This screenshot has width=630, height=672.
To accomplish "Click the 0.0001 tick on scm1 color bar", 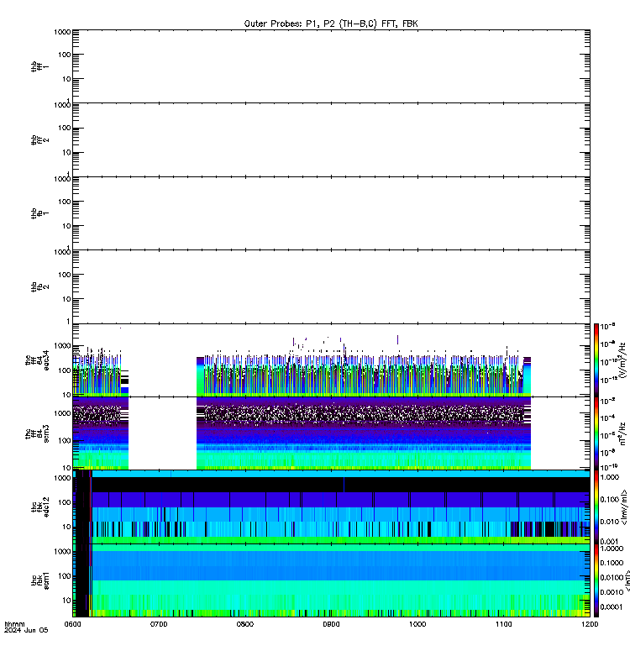I will (x=612, y=606).
